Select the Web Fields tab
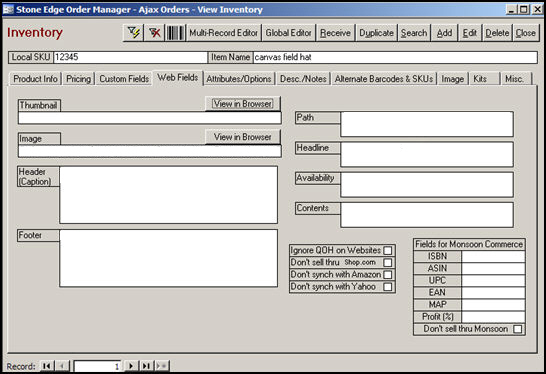This screenshot has width=546, height=374. (x=178, y=78)
